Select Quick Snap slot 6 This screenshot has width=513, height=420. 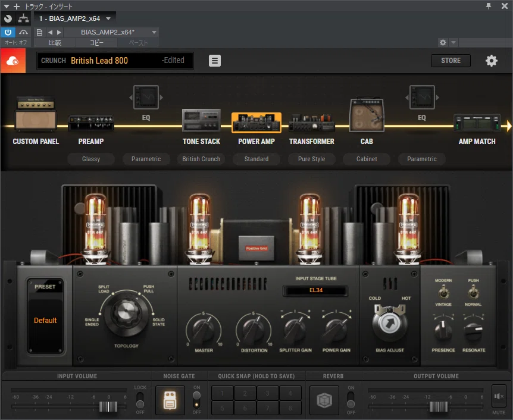pyautogui.click(x=245, y=408)
